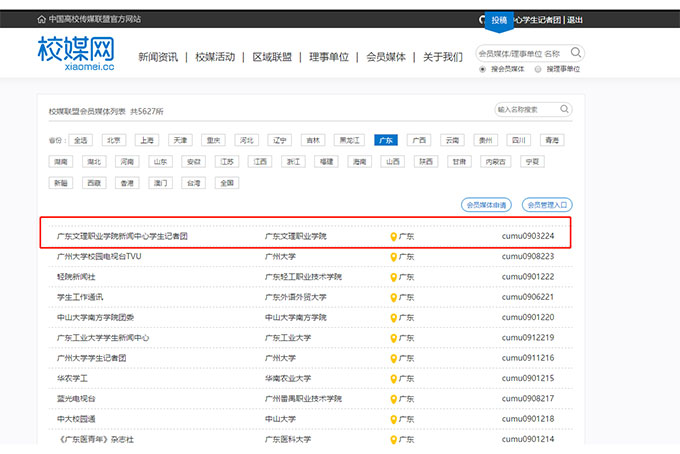Click location pin in 广东文理职业学院 row

point(393,237)
